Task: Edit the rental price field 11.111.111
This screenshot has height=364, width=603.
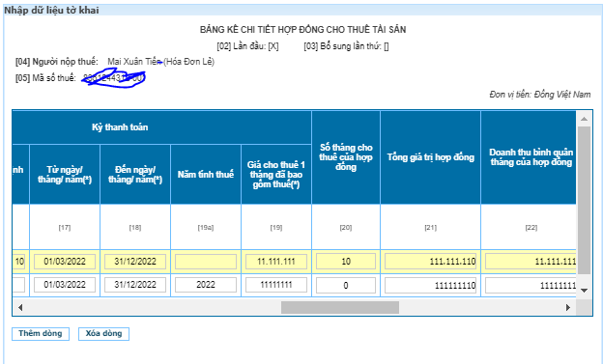Action: point(276,262)
